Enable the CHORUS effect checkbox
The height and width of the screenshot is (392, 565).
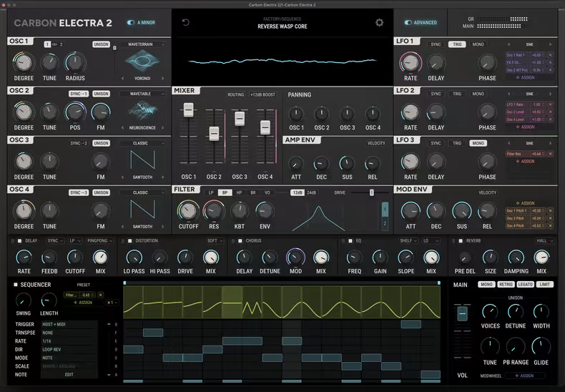240,240
